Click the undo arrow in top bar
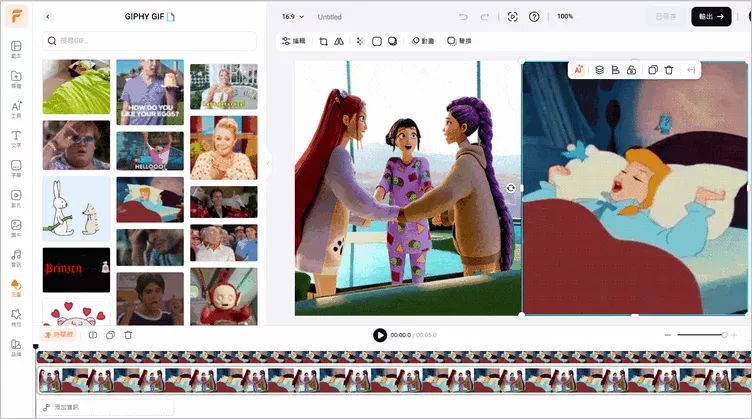Image resolution: width=752 pixels, height=419 pixels. [462, 17]
